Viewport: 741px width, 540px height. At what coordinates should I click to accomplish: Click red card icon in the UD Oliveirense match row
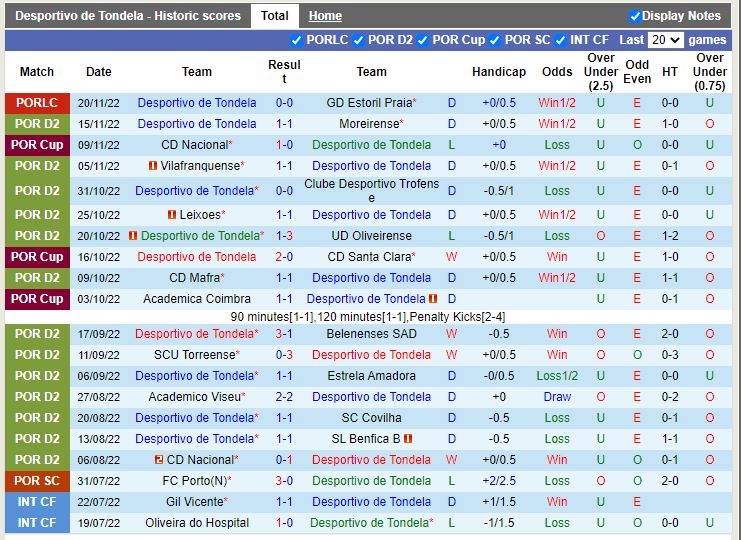(x=133, y=236)
